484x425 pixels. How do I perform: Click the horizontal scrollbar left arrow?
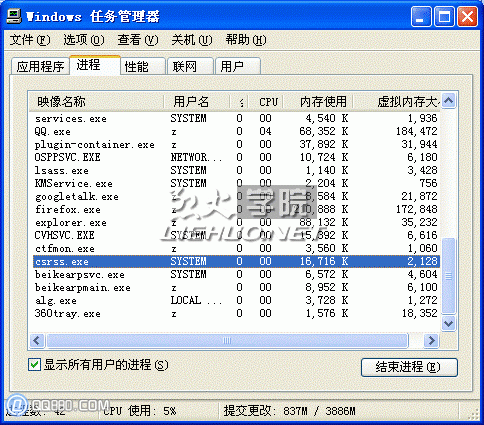(37, 340)
